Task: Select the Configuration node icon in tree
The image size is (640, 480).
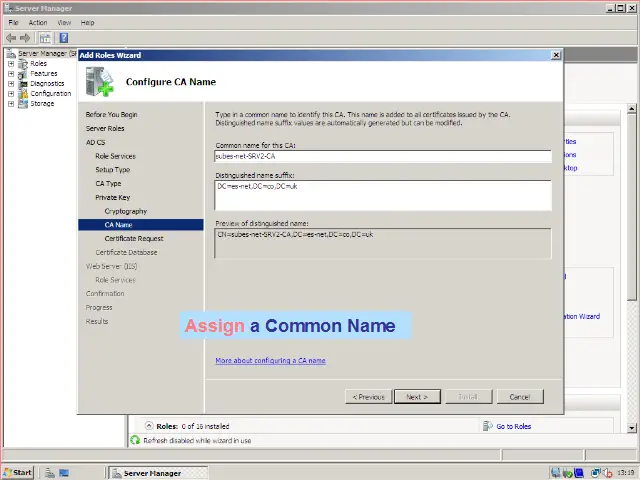Action: 23,93
